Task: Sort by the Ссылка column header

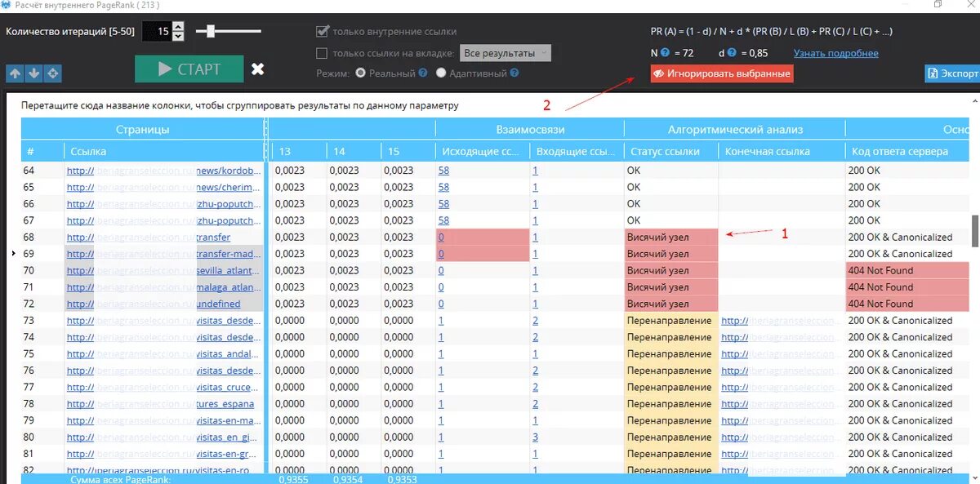Action: pyautogui.click(x=164, y=151)
